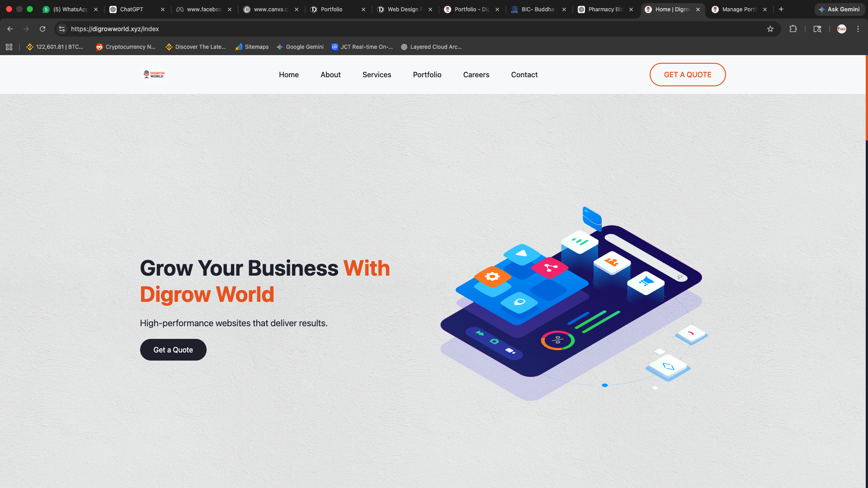This screenshot has width=868, height=488.
Task: Open the Discover The Late... bookmark
Action: [196, 47]
